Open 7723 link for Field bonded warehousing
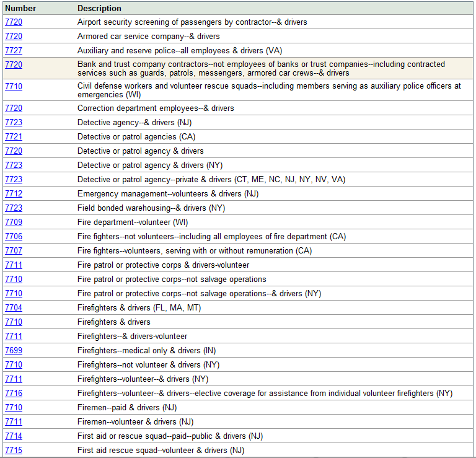This screenshot has height=458, width=476. [x=14, y=208]
